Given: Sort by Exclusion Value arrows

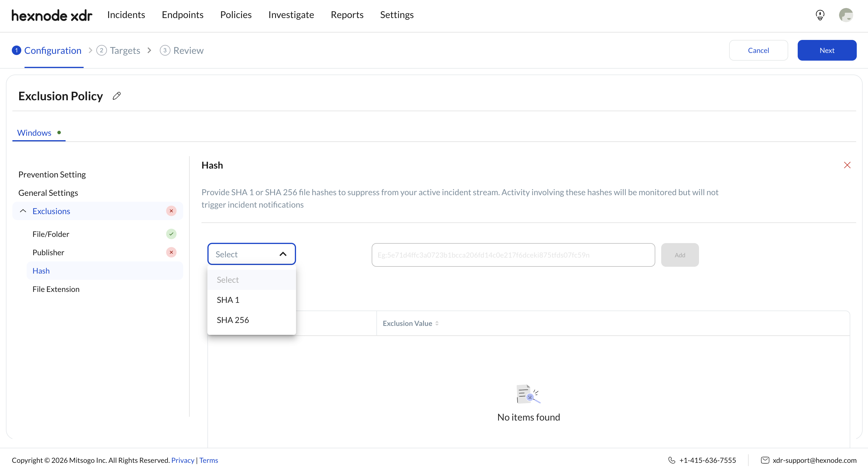Looking at the screenshot, I should 437,323.
